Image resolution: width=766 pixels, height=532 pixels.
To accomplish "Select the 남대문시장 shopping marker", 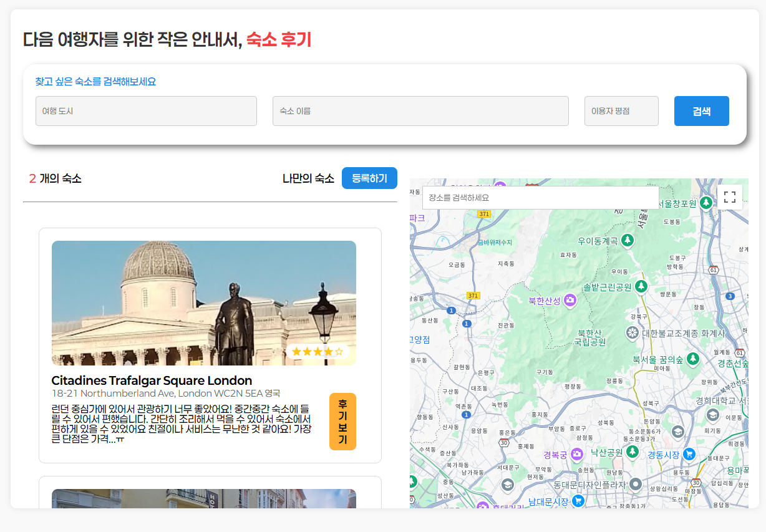I will pos(578,500).
